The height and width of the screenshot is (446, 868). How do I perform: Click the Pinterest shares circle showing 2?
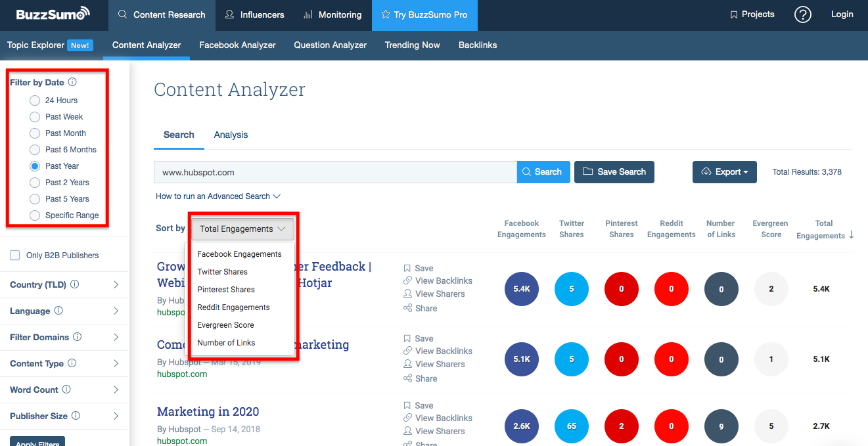click(622, 426)
